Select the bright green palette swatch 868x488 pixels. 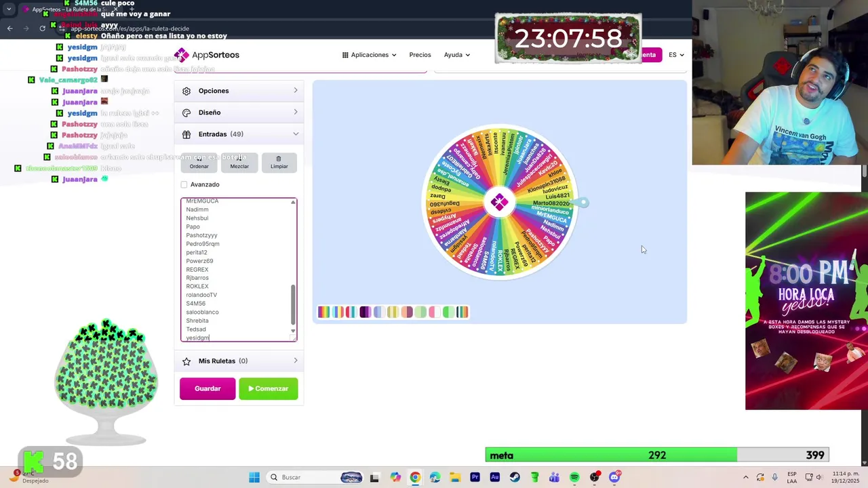[448, 312]
